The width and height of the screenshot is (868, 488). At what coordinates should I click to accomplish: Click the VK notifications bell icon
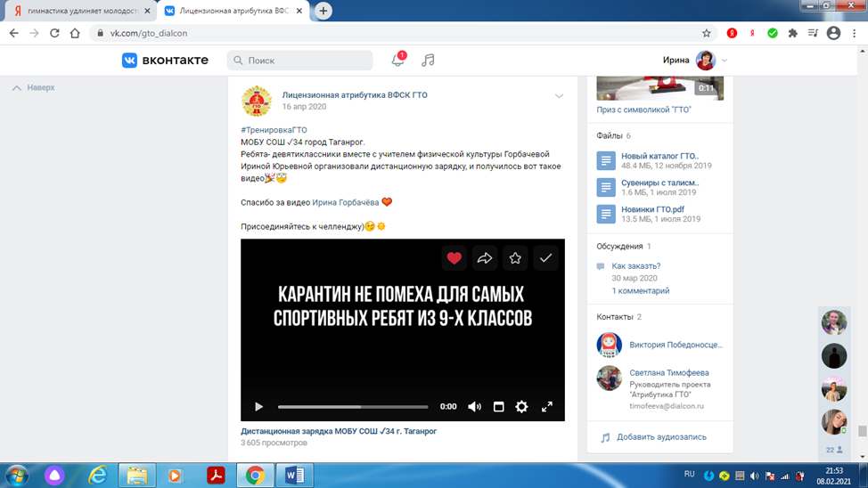coord(397,60)
